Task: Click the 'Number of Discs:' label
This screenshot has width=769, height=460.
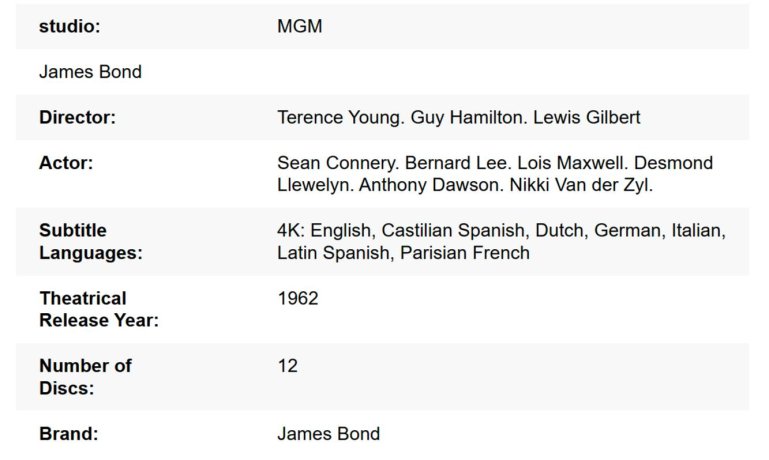Action: pyautogui.click(x=85, y=377)
